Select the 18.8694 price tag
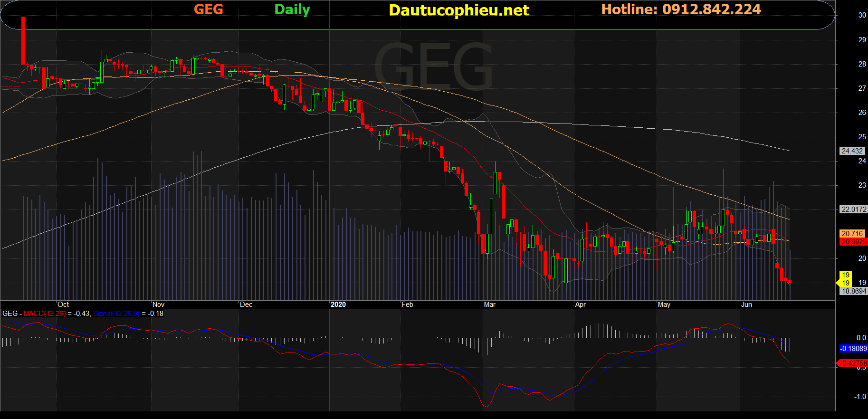Image resolution: width=868 pixels, height=419 pixels. tap(853, 291)
